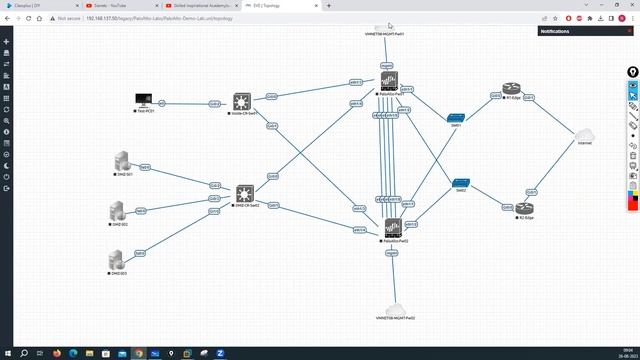This screenshot has height=360, width=640.
Task: Open a new browser tab
Action: click(x=329, y=6)
